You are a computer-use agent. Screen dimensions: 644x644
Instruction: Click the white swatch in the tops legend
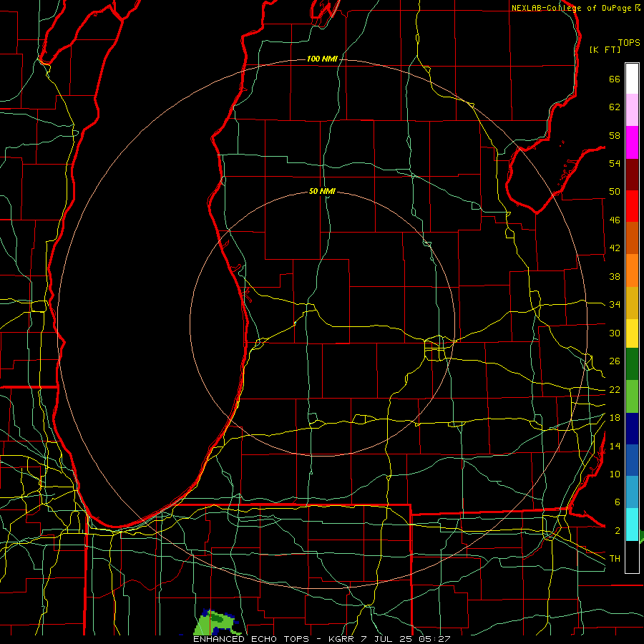tap(632, 79)
